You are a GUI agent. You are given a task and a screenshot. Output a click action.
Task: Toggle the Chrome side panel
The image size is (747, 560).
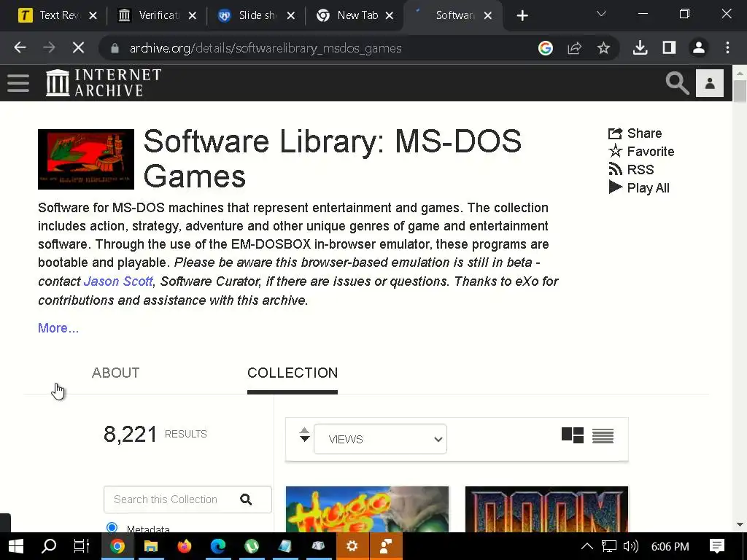point(669,47)
